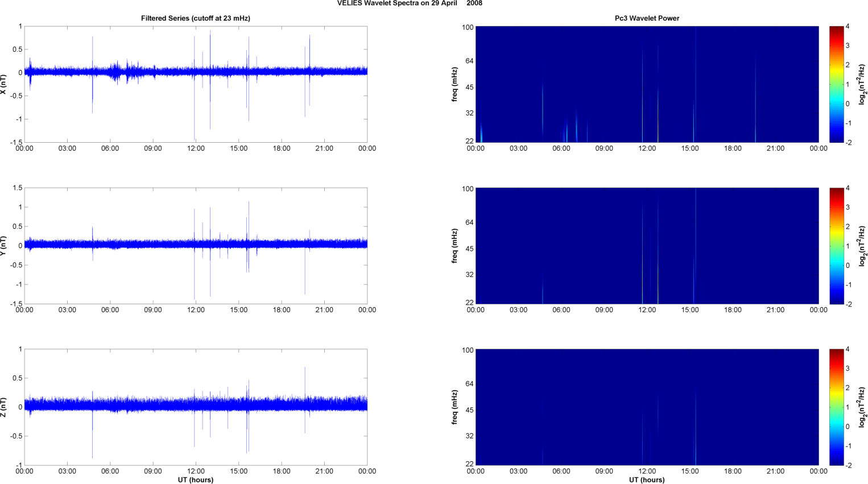Click inside the Y component filtered series plot
The height and width of the screenshot is (484, 868).
click(196, 246)
